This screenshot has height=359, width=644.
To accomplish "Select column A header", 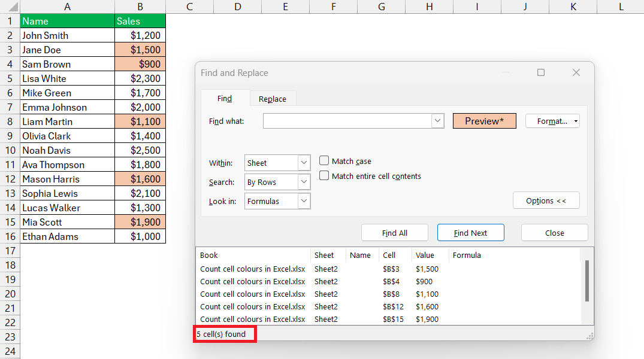I will (x=67, y=7).
